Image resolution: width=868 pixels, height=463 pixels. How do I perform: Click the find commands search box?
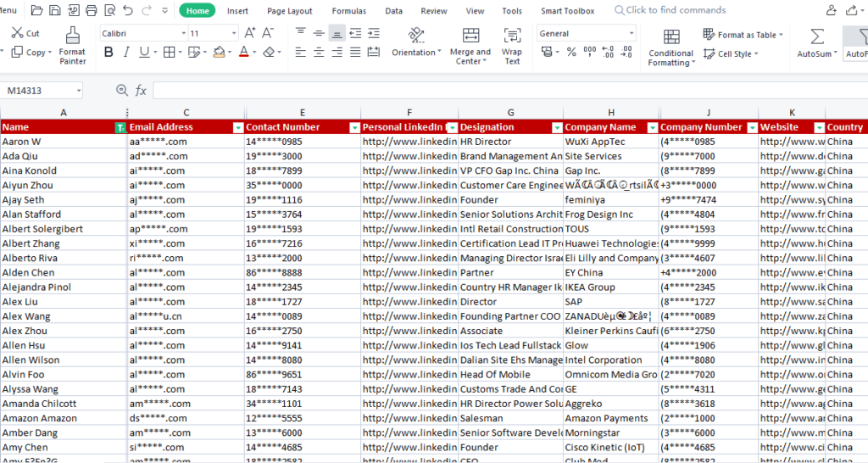(x=670, y=10)
